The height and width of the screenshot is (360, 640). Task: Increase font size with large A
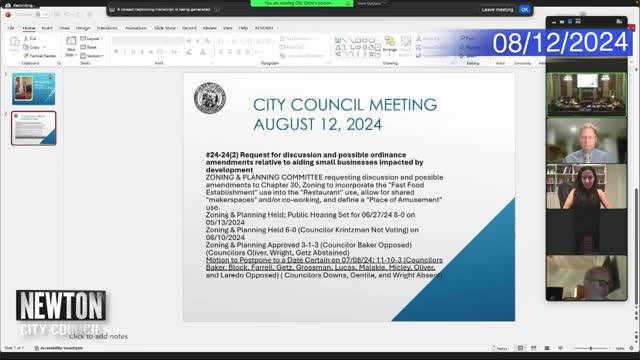(189, 41)
